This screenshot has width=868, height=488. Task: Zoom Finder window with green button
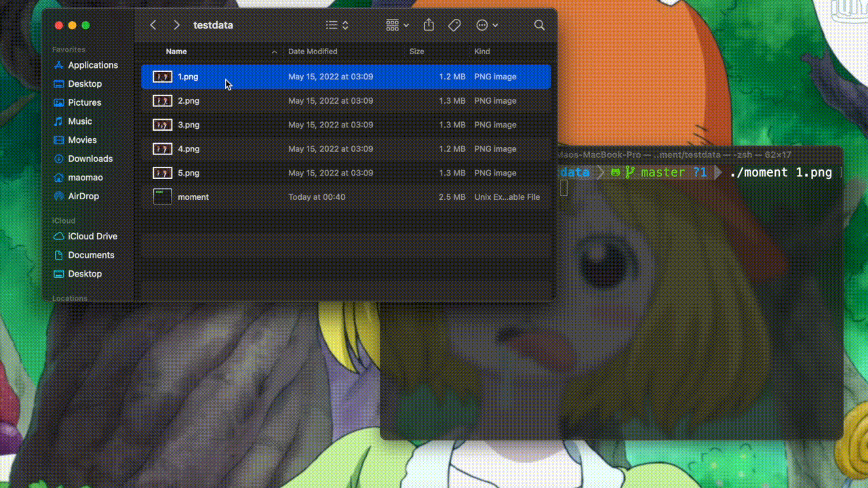coord(85,25)
